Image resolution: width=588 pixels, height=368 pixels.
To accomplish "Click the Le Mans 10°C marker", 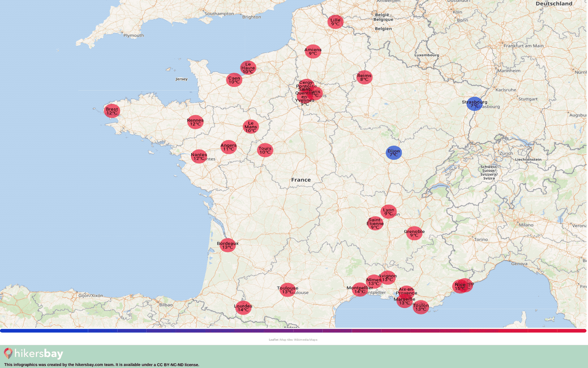I will (251, 127).
